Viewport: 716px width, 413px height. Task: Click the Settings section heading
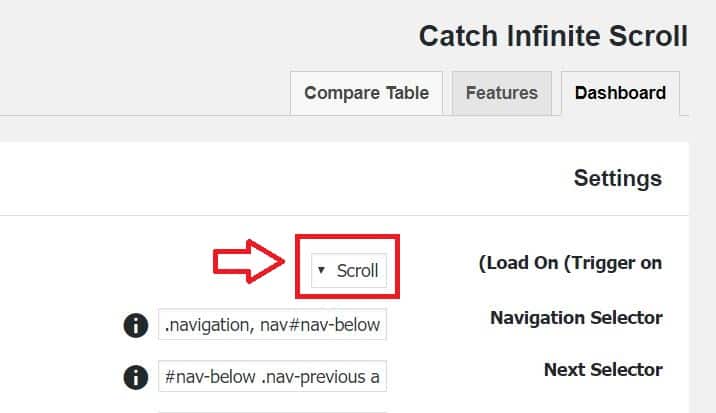pyautogui.click(x=618, y=178)
